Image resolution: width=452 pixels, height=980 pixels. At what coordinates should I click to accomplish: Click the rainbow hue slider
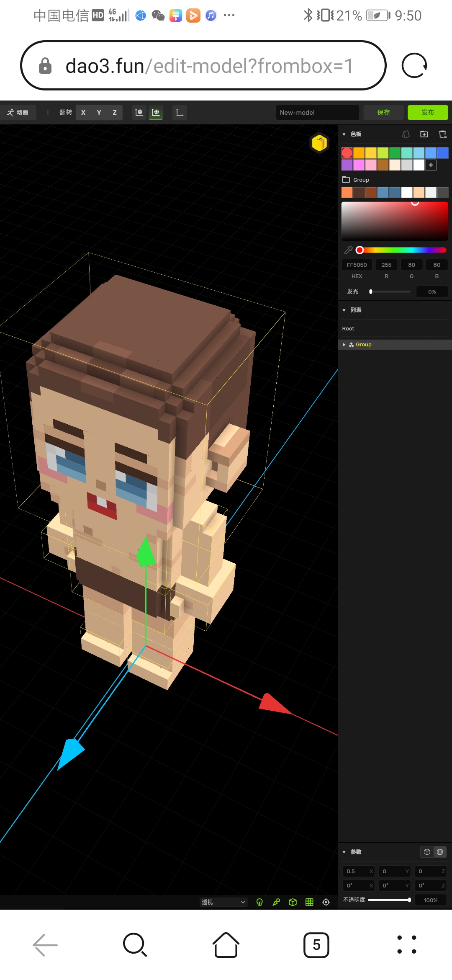[401, 250]
